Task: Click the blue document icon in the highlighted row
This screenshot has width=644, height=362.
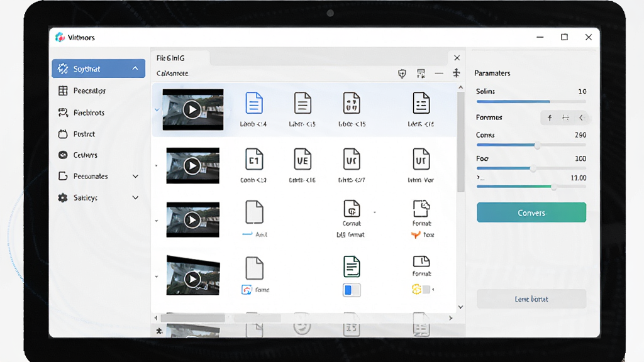Action: [254, 102]
